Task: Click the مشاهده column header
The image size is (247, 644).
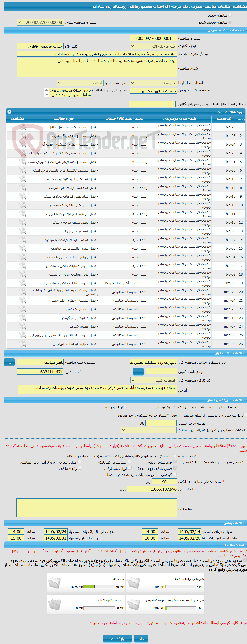Action: 17,119
